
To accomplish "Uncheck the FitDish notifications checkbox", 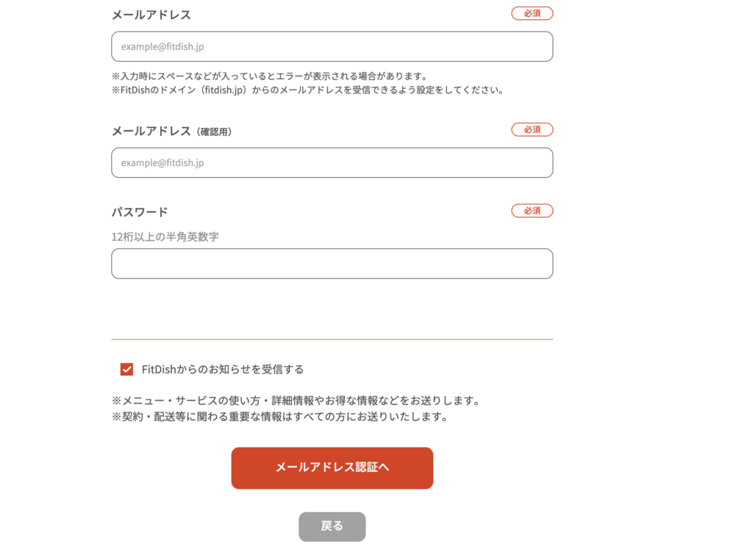I will (126, 369).
